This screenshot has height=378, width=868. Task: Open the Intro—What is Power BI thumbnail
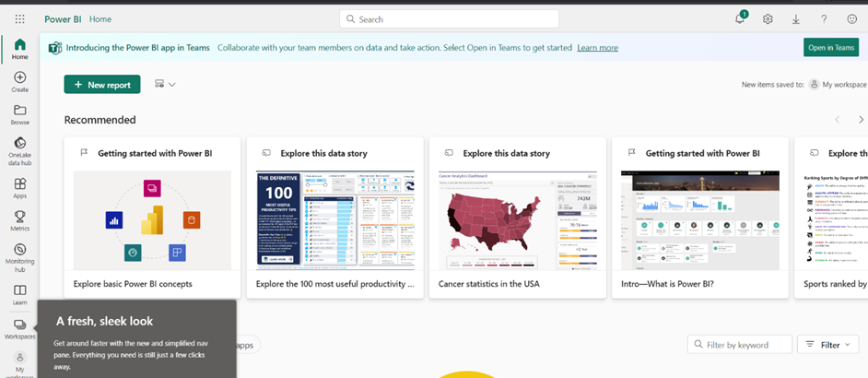pos(700,220)
